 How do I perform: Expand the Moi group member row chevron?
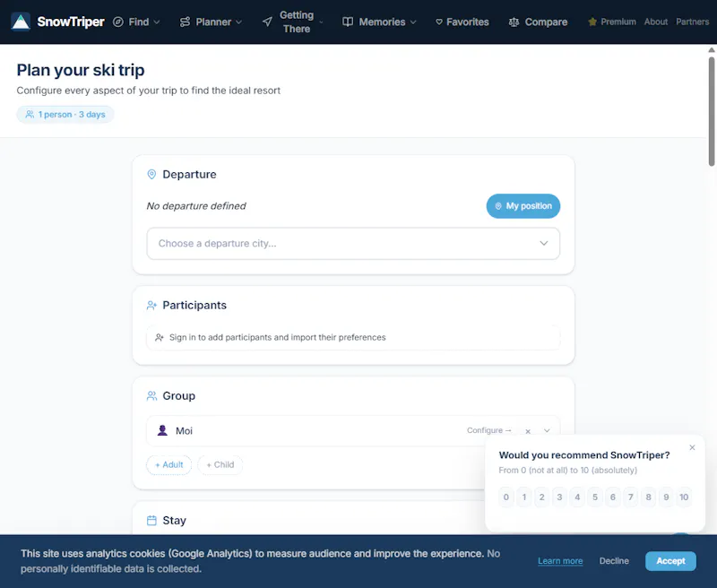[x=547, y=431]
